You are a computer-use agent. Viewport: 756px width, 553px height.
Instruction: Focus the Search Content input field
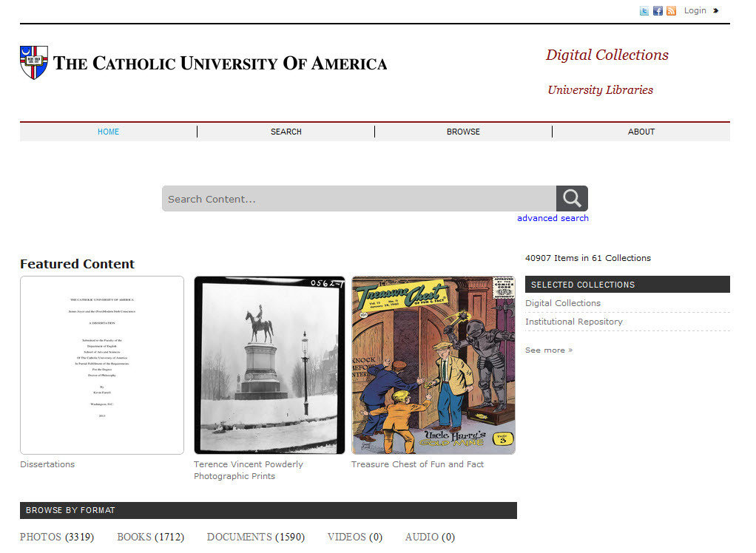pos(360,198)
